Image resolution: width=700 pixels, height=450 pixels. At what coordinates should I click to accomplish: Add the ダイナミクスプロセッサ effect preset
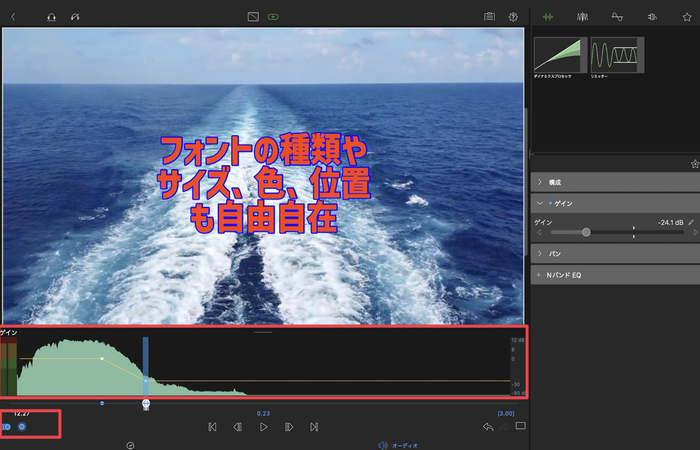pyautogui.click(x=558, y=55)
